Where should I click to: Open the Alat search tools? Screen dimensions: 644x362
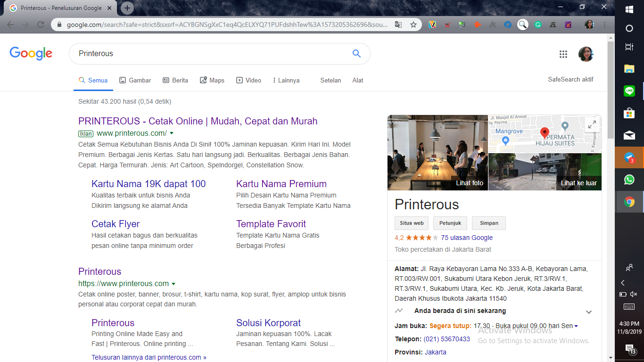tap(358, 80)
